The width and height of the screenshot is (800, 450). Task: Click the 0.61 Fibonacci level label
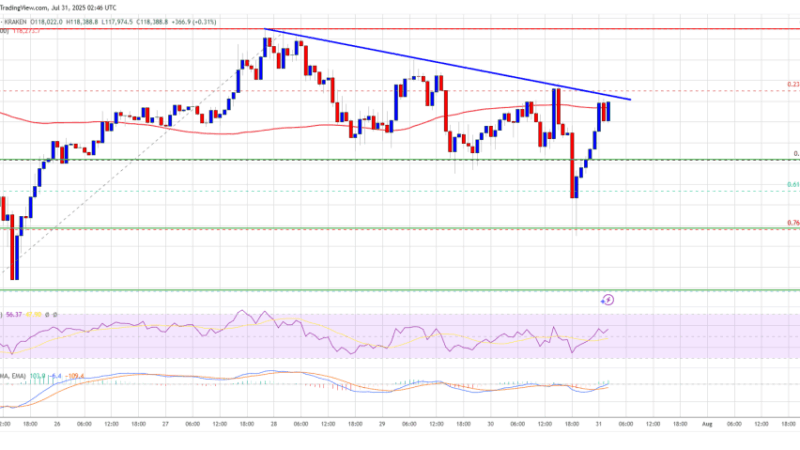[x=793, y=185]
